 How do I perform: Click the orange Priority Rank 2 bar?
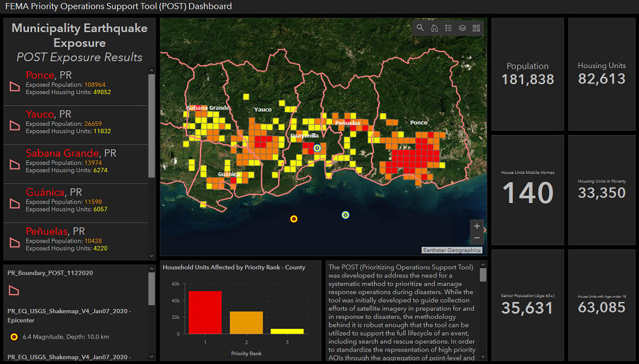pyautogui.click(x=246, y=323)
